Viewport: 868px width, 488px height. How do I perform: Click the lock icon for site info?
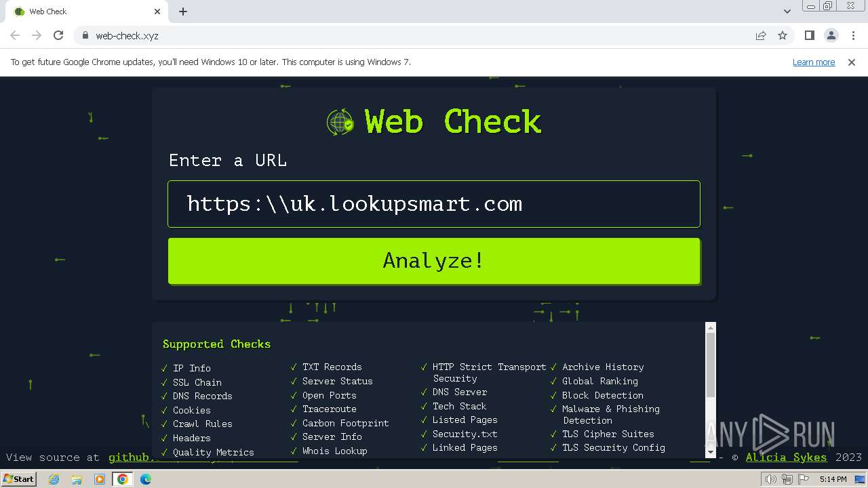tap(85, 35)
